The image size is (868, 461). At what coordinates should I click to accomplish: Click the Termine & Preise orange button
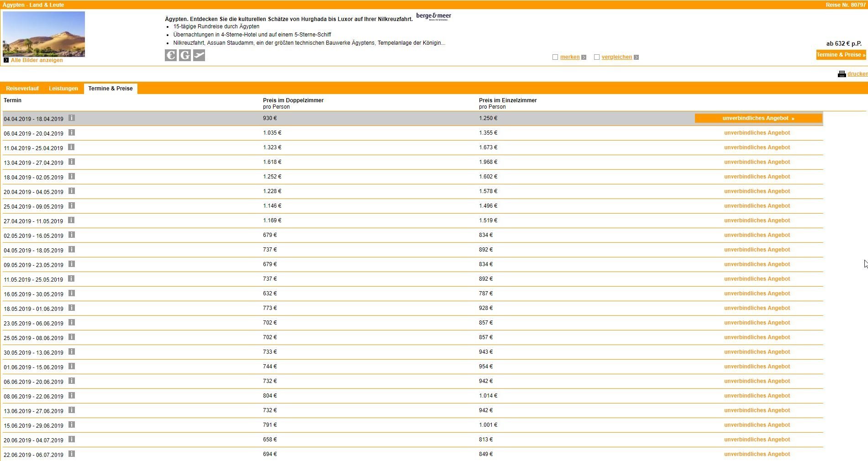[841, 55]
